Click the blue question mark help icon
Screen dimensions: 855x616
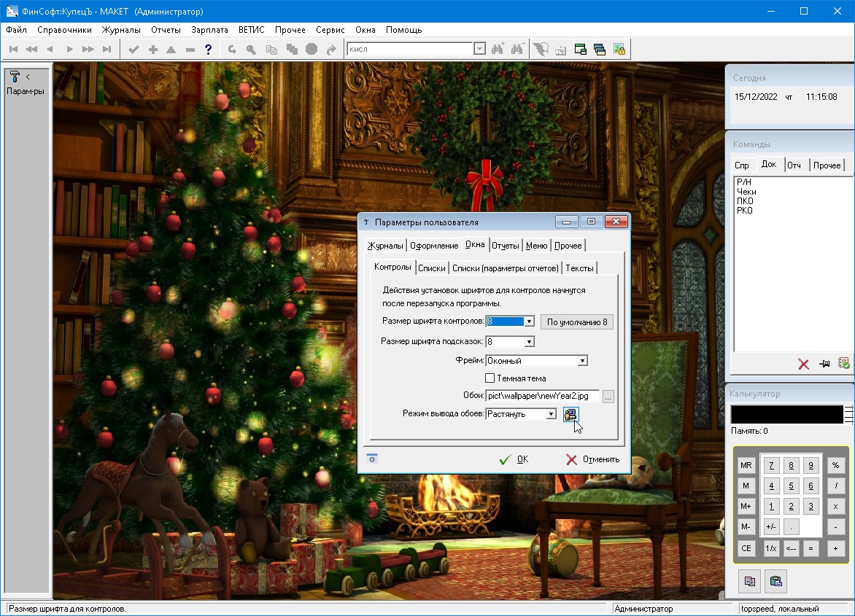(x=209, y=50)
